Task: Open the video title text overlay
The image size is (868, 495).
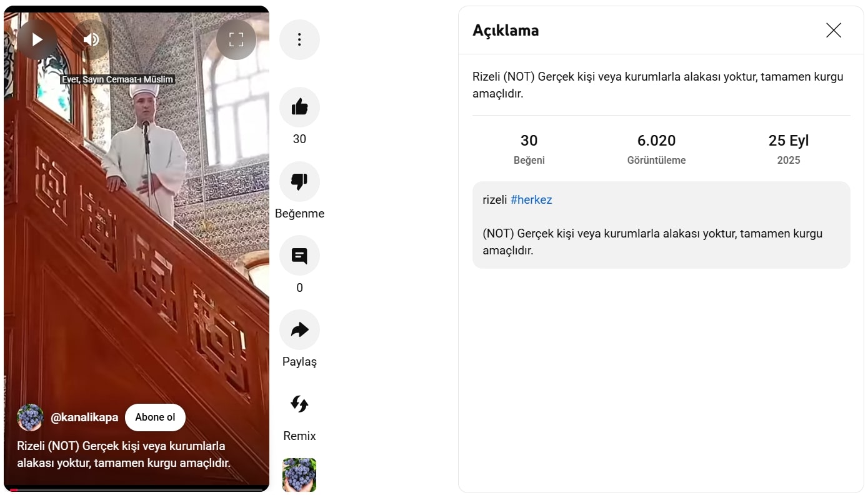Action: pos(124,454)
